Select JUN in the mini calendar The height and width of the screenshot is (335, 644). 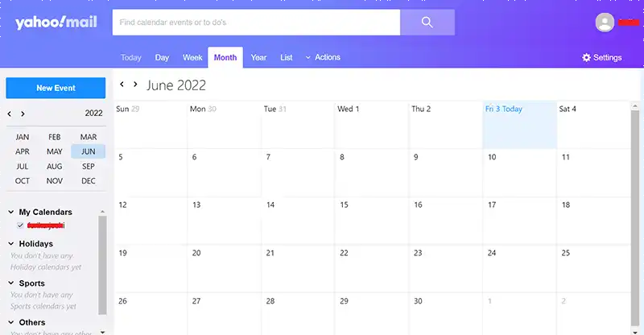89,151
